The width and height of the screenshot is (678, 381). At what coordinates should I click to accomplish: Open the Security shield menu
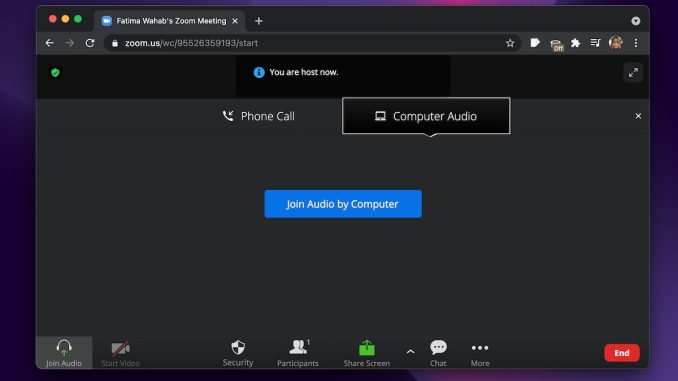point(238,352)
